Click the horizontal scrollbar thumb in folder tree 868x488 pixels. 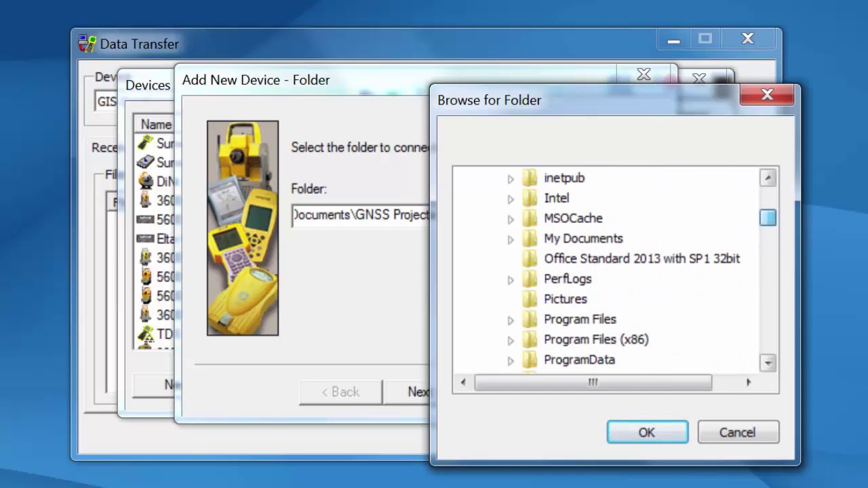[x=593, y=382]
